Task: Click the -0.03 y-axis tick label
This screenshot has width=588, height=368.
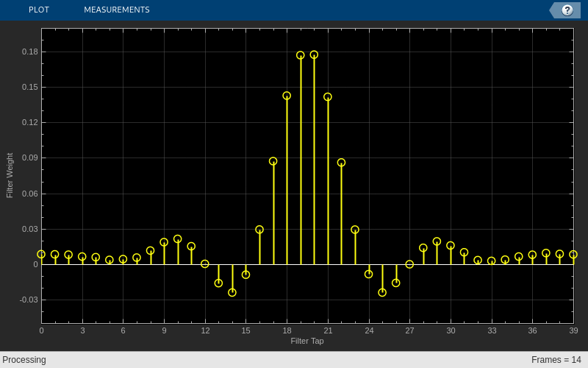Action: click(x=29, y=300)
